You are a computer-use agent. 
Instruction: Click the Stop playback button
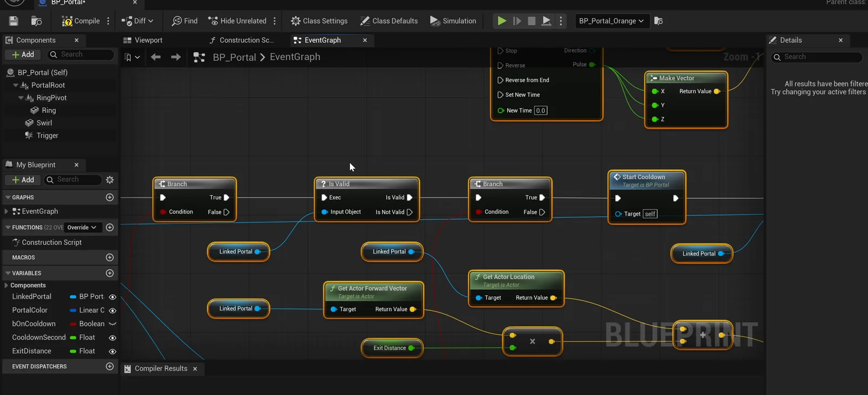pos(532,21)
